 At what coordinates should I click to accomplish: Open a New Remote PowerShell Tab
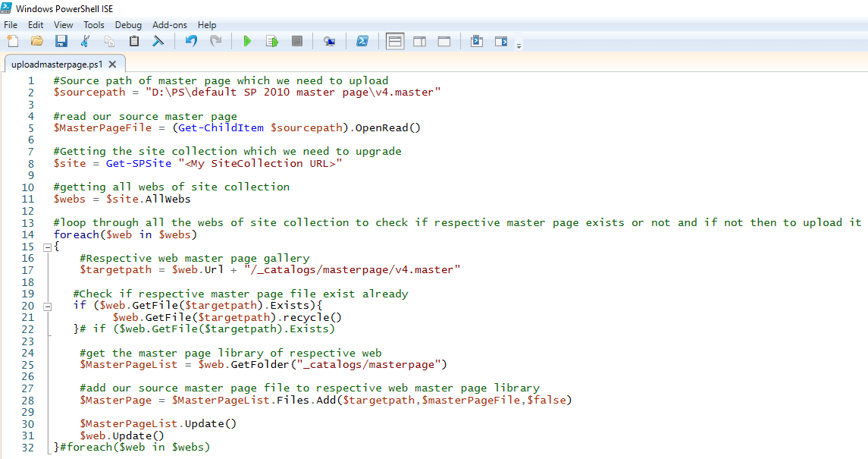coord(329,41)
